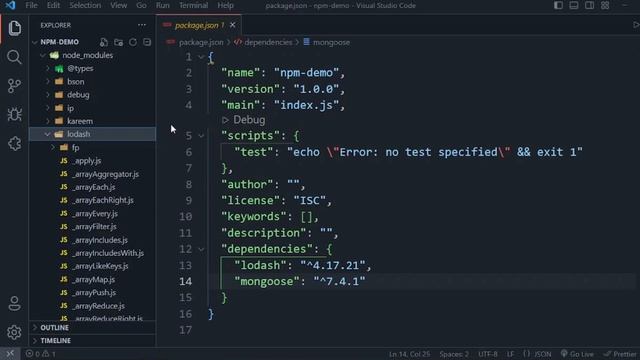The width and height of the screenshot is (640, 360).
Task: Toggle panel layout icon in title bar
Action: [573, 5]
